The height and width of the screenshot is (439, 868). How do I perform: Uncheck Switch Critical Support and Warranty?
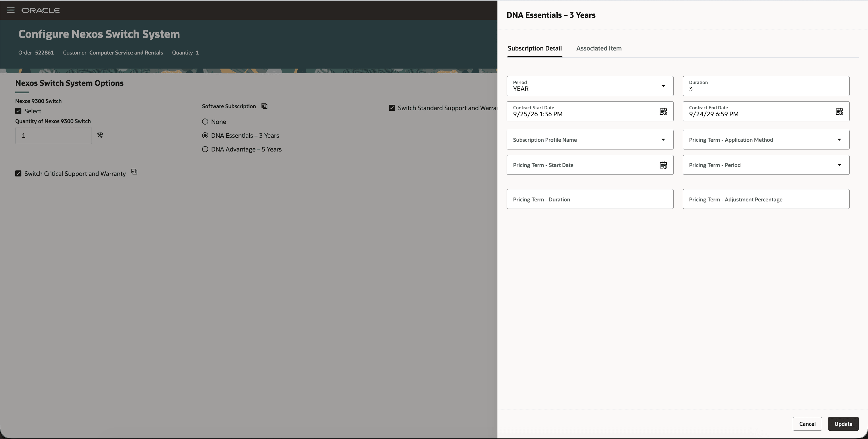pyautogui.click(x=18, y=174)
